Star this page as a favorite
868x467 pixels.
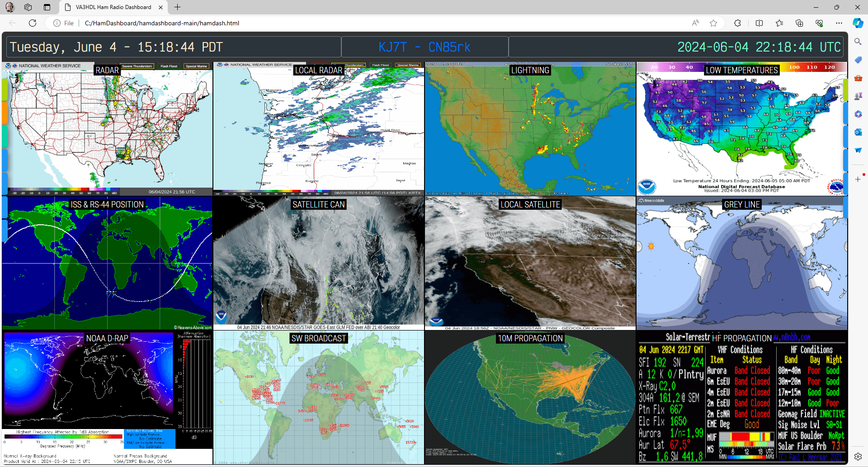[x=713, y=23]
